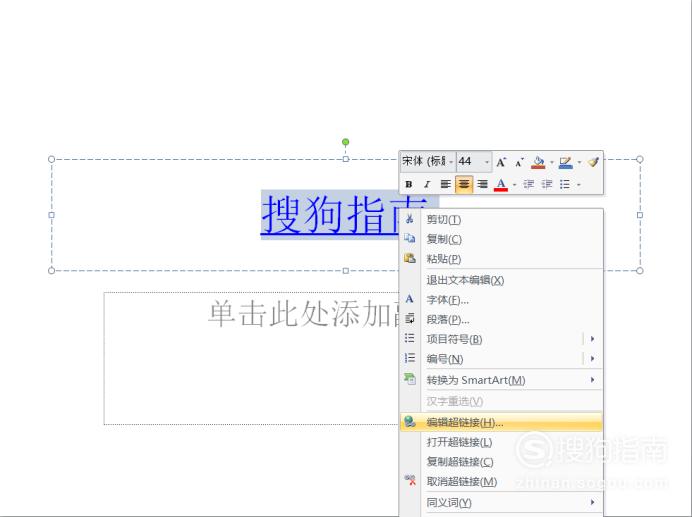The width and height of the screenshot is (692, 517).
Task: Click the font A icon beside 字体
Action: 410,299
